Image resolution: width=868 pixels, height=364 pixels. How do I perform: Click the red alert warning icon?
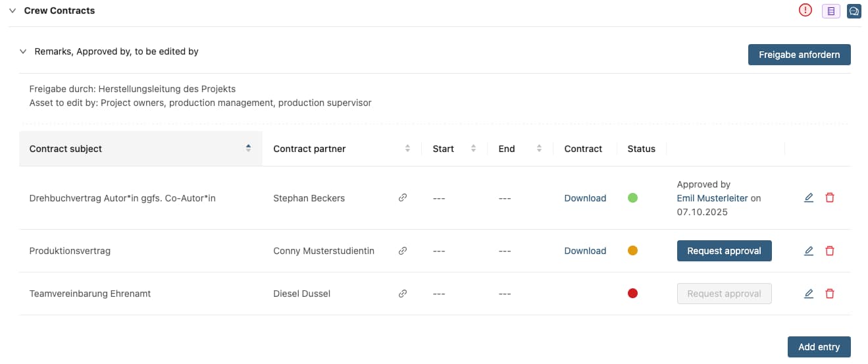click(805, 11)
